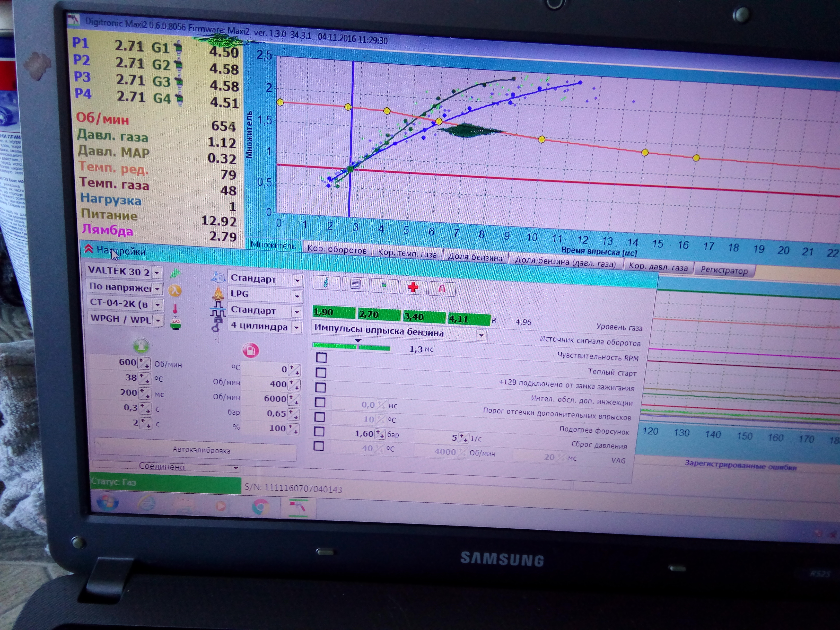Viewport: 840px width, 630px height.
Task: Open the list document toolbar button
Action: 355,284
